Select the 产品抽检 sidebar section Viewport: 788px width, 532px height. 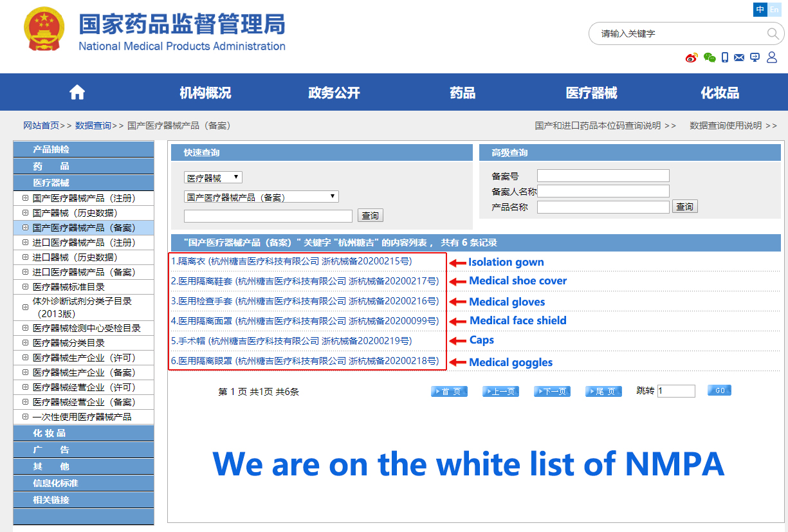tap(84, 149)
